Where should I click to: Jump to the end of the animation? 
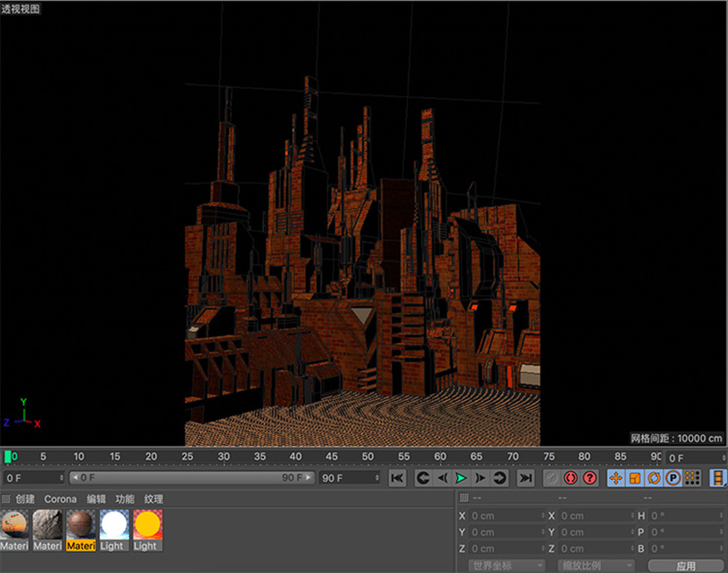[x=525, y=478]
